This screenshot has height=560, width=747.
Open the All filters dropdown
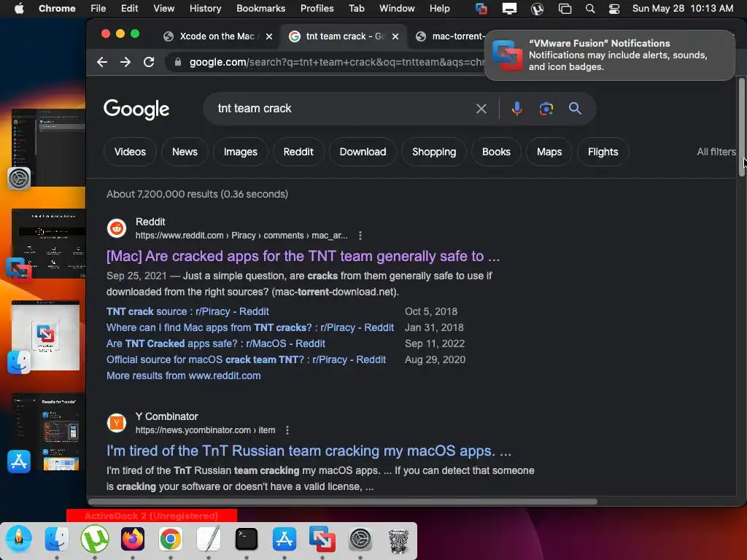point(716,152)
